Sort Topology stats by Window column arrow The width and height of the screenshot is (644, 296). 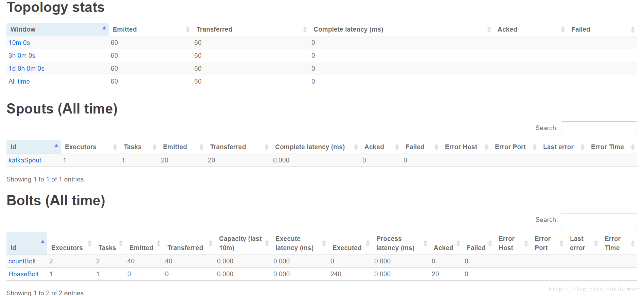(x=104, y=28)
